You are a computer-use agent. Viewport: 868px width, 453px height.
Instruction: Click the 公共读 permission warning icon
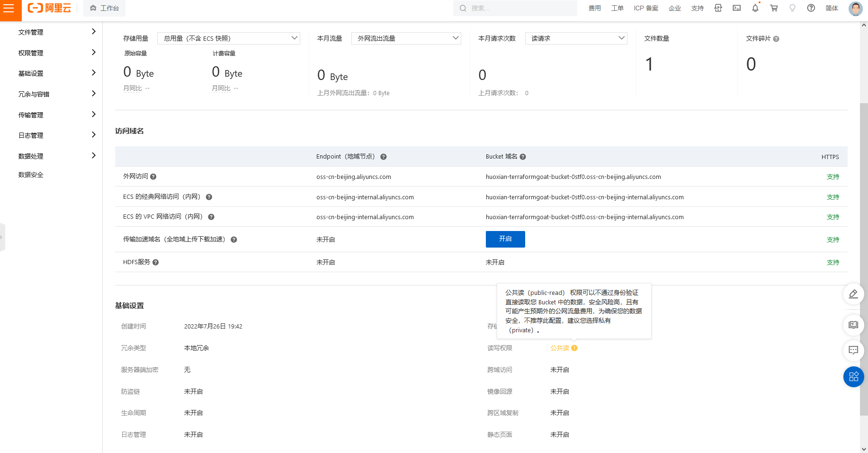574,348
